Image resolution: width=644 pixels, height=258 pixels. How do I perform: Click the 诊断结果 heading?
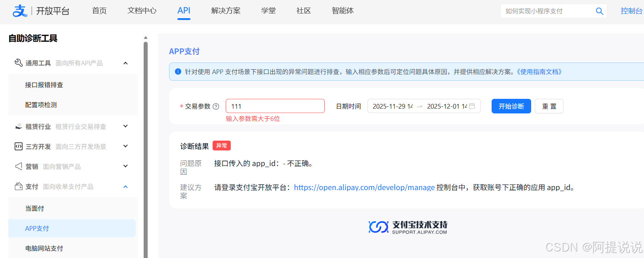coord(194,146)
